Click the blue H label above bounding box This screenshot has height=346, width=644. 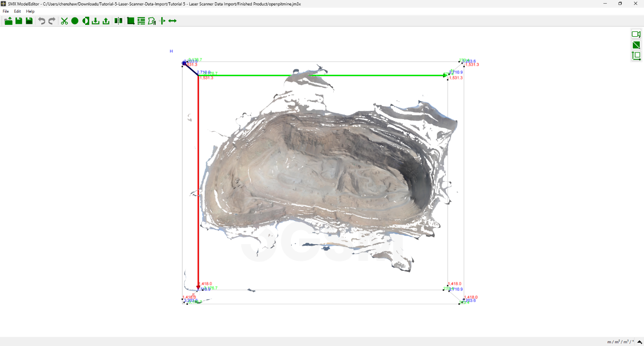171,51
